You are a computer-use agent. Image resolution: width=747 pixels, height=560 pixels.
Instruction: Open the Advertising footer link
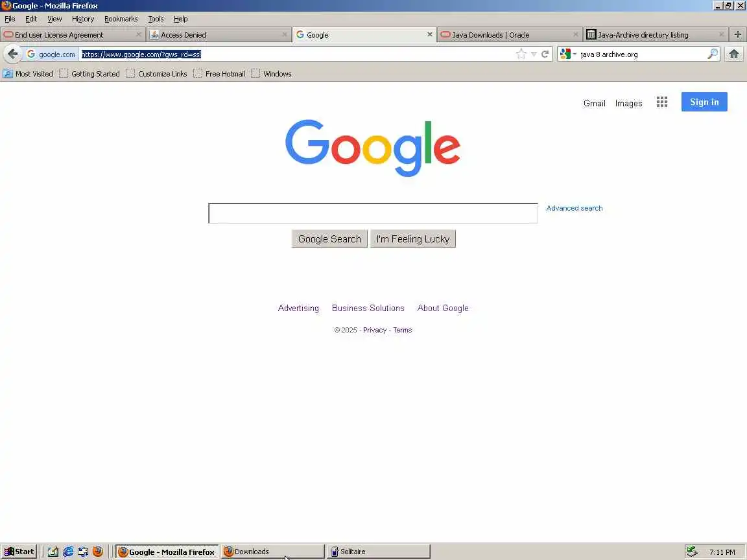(x=298, y=308)
